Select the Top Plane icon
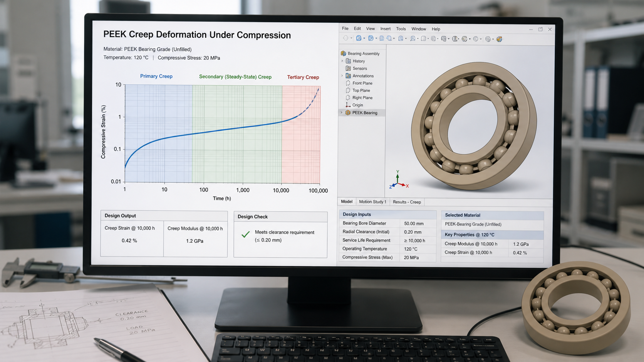This screenshot has width=644, height=362. pos(348,90)
